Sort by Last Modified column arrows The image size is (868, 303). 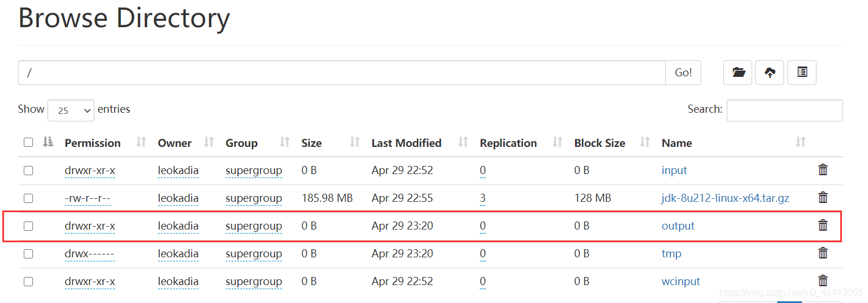[x=463, y=142]
